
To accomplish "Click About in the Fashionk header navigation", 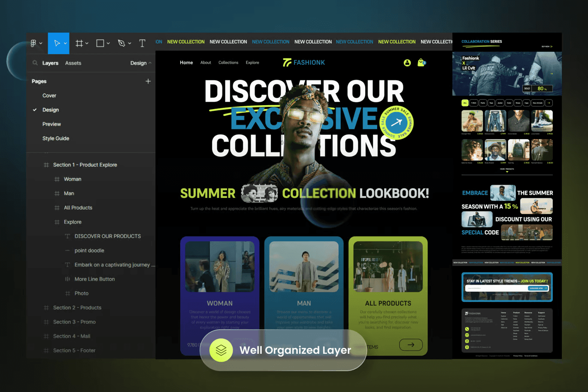I will pyautogui.click(x=206, y=63).
